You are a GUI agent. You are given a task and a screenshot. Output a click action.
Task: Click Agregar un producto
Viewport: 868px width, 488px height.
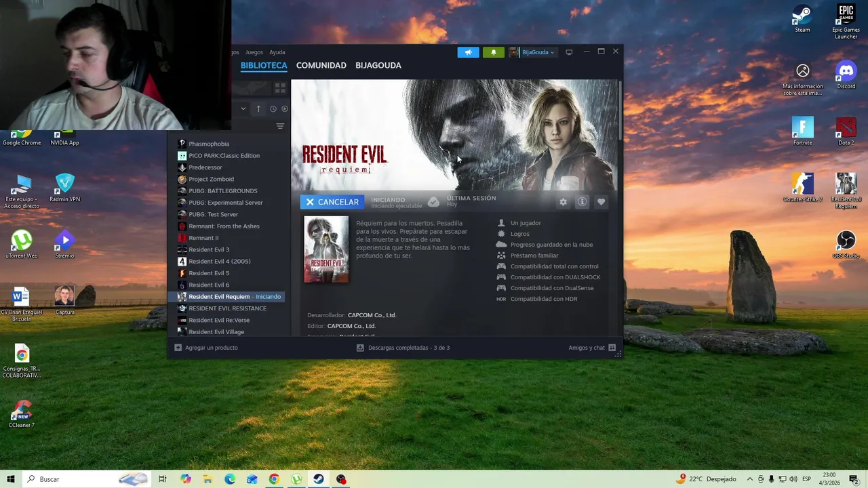coord(206,348)
